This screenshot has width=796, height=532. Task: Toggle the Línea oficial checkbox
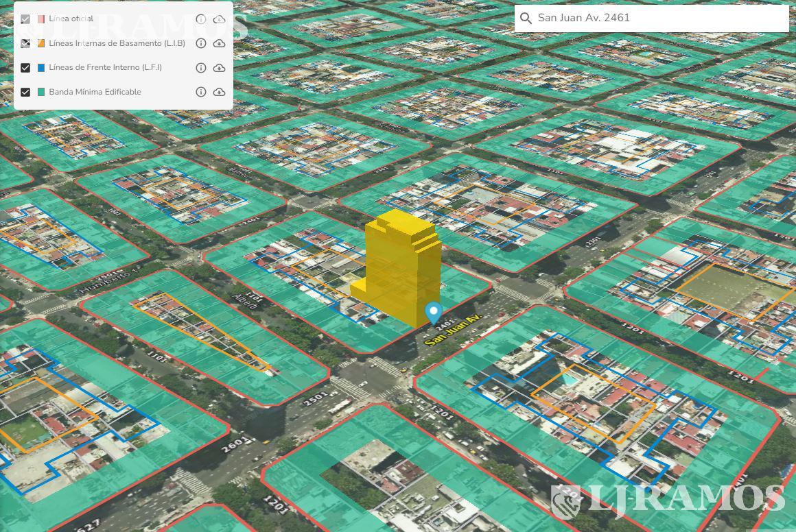25,19
